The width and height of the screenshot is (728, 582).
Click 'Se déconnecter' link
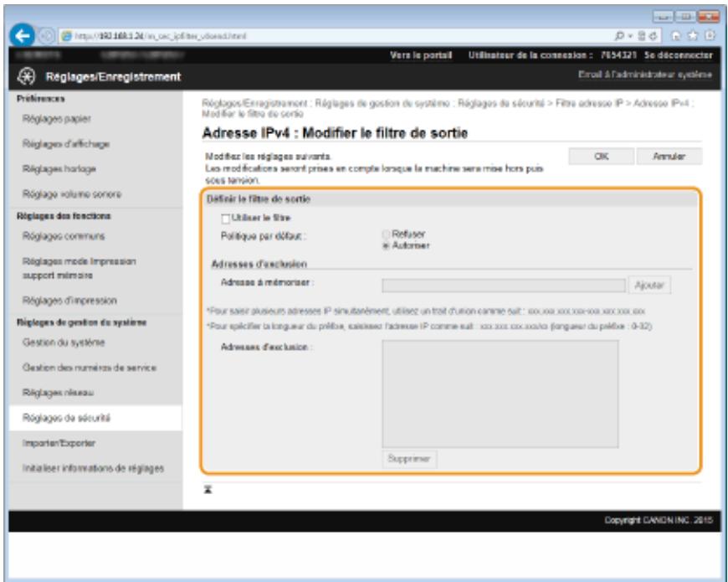(679, 55)
